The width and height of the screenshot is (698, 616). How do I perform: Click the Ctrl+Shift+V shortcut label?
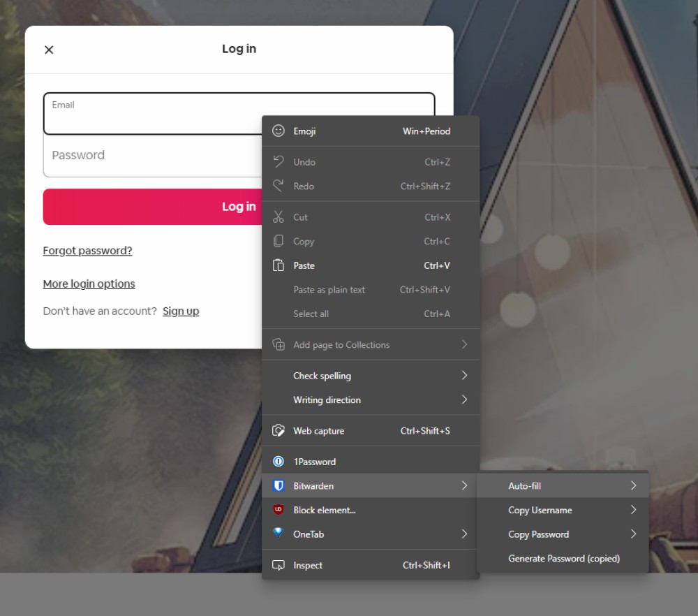tap(424, 290)
